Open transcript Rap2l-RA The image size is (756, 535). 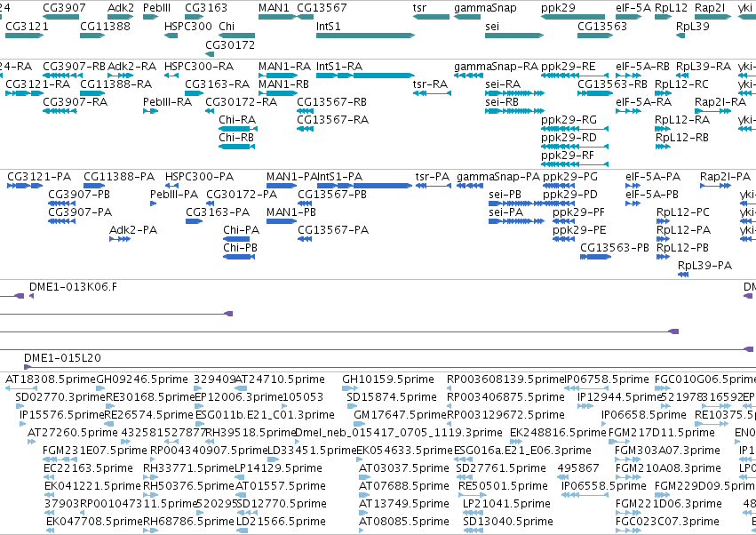click(x=720, y=102)
